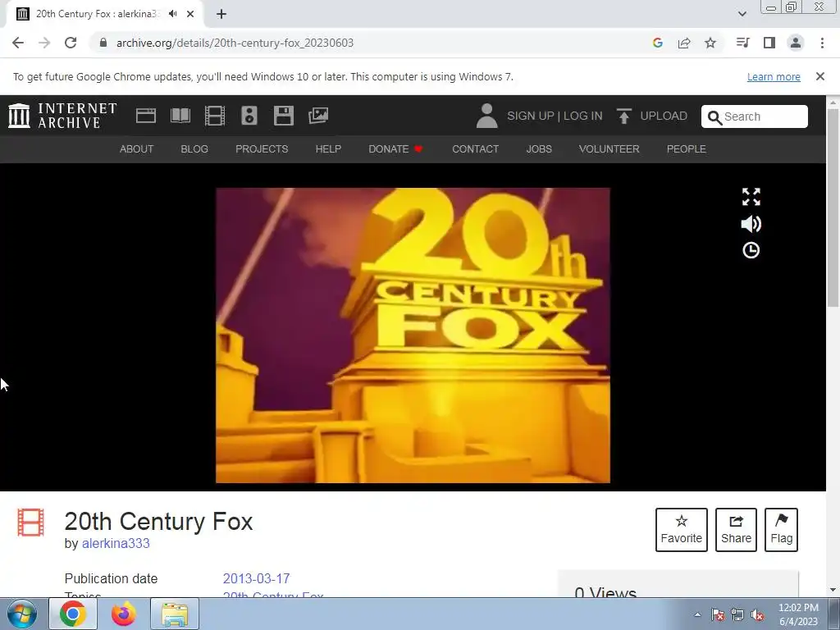Mute the tab via speaker icon
The height and width of the screenshot is (630, 840).
coord(172,14)
